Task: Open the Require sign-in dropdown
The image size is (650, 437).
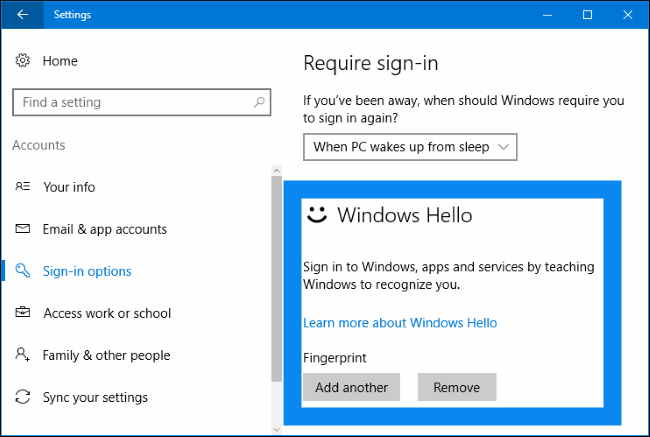Action: [411, 147]
